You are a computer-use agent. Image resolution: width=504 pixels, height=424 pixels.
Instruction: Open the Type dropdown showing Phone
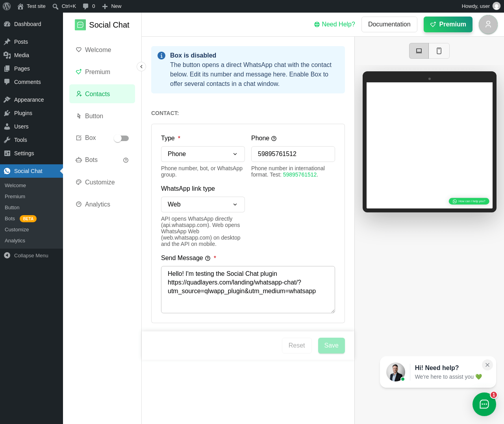203,154
